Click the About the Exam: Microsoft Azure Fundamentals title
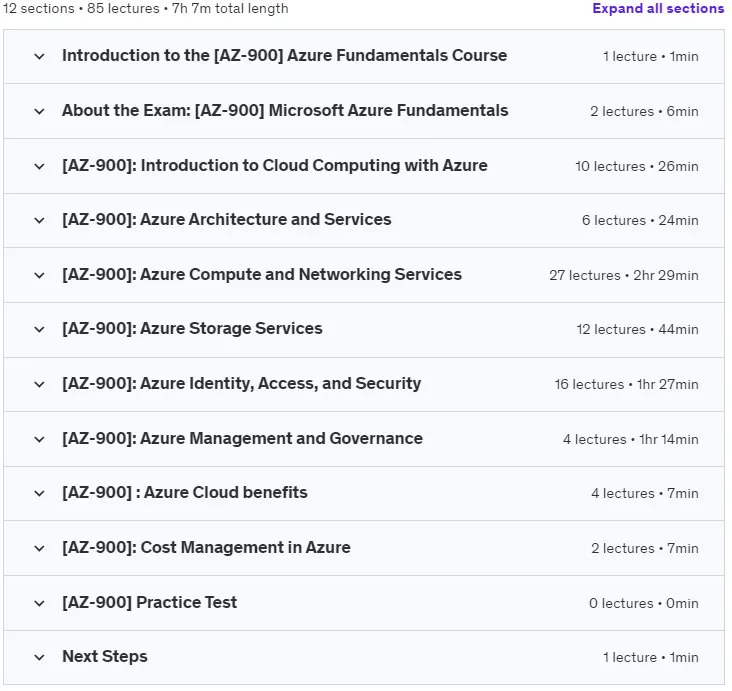This screenshot has width=732, height=691. tap(285, 111)
